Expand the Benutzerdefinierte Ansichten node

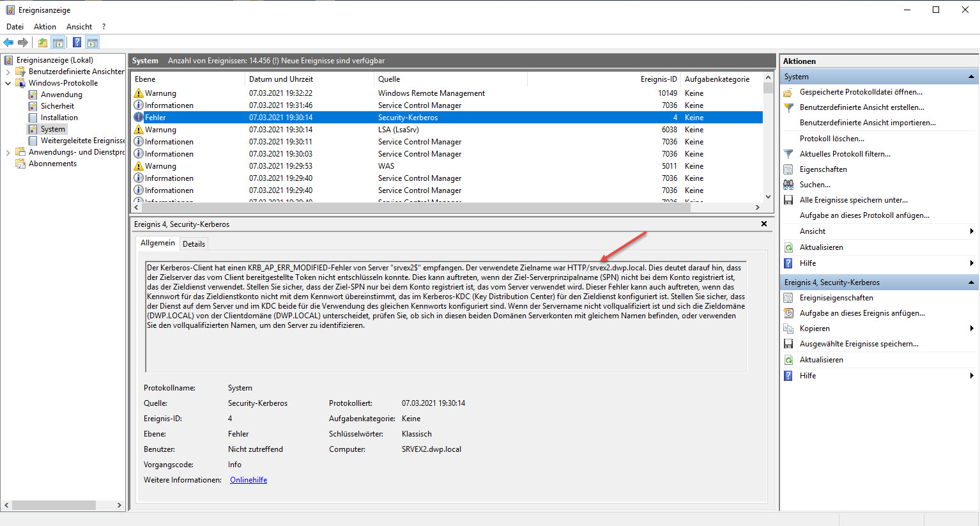tap(8, 72)
